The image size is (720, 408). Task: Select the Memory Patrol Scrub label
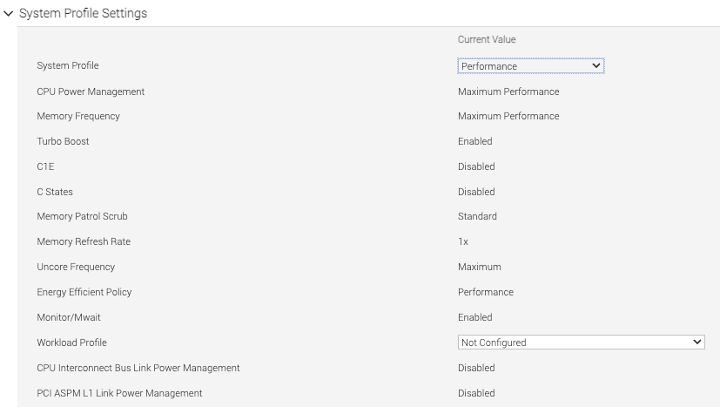point(82,216)
